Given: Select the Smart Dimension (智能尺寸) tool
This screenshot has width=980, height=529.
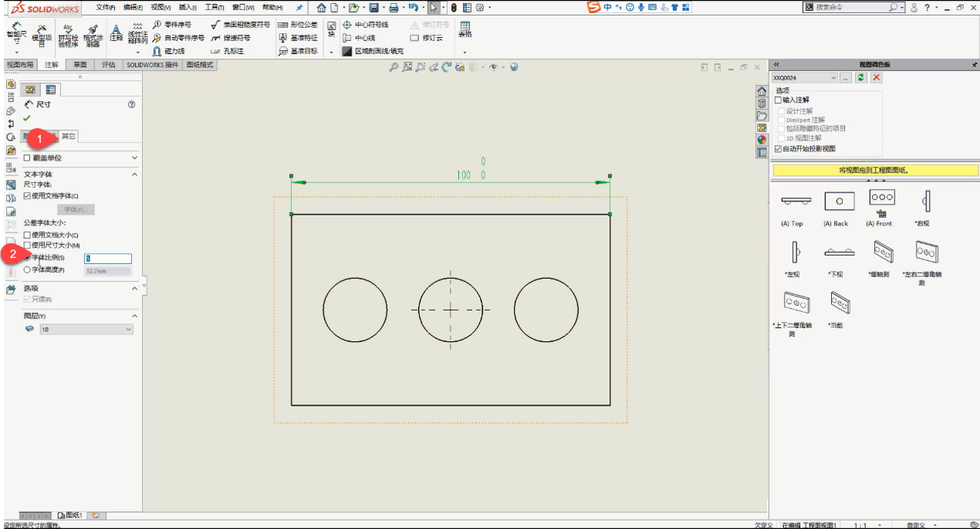Looking at the screenshot, I should coord(17,34).
